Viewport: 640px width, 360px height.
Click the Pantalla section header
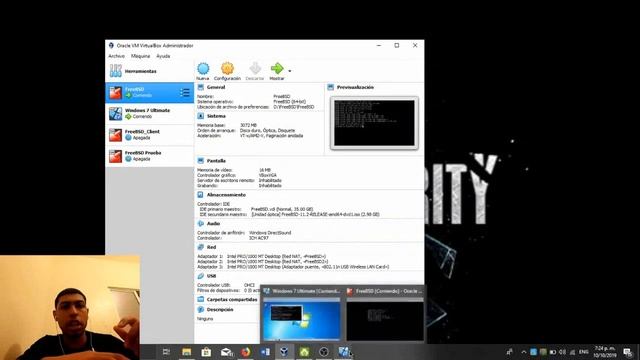tap(216, 161)
